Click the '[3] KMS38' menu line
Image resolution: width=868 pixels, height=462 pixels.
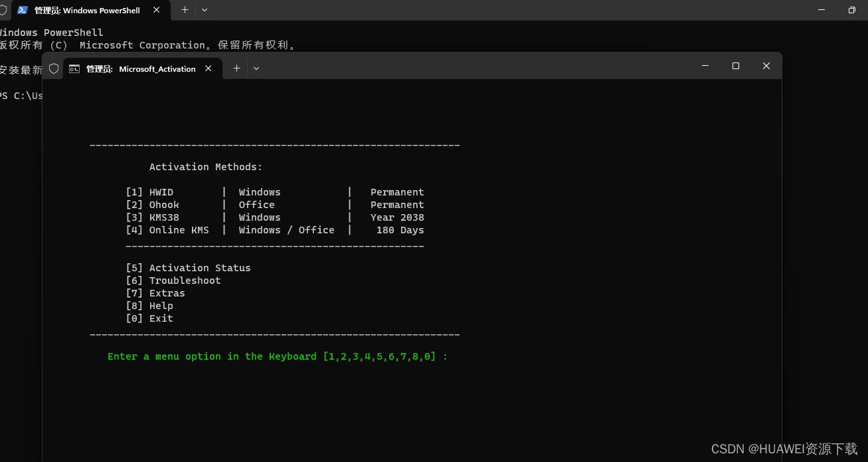tap(275, 217)
